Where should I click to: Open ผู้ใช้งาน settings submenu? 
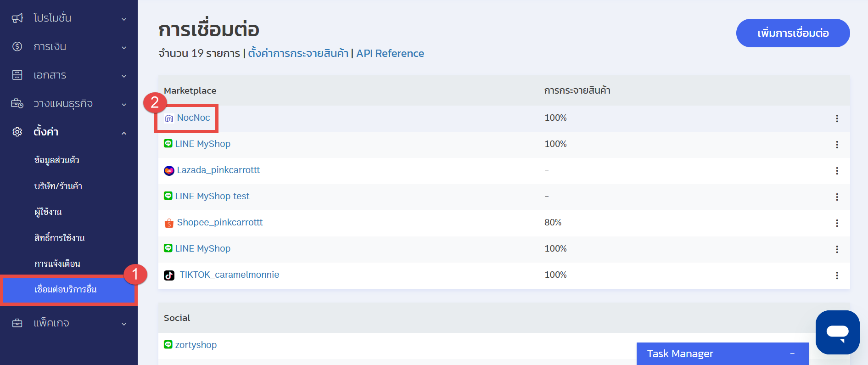coord(48,212)
